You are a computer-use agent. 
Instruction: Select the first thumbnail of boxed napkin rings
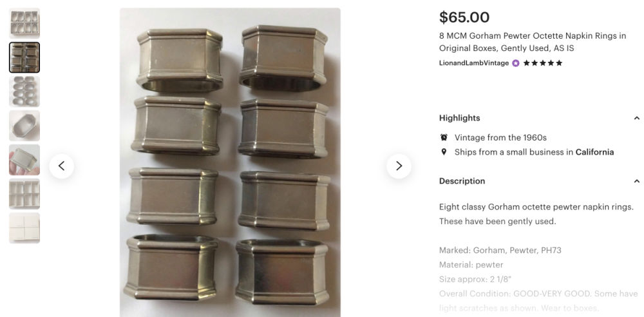(x=24, y=23)
